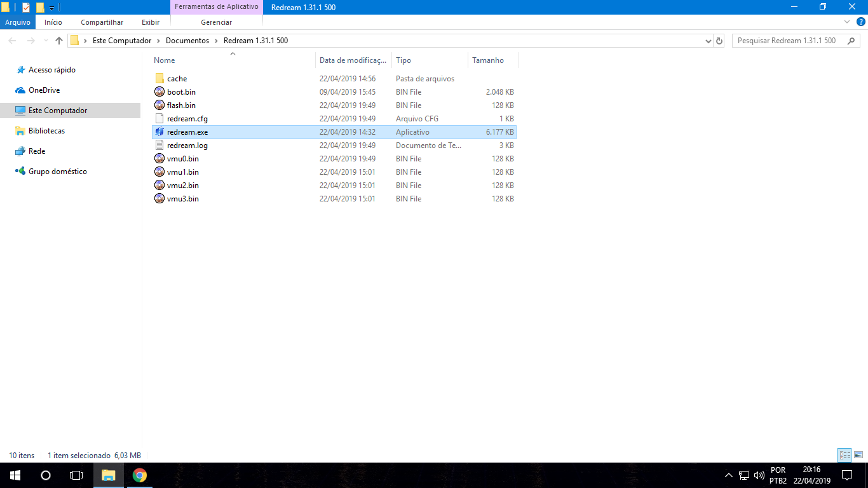The height and width of the screenshot is (488, 868).
Task: Open Windows Start menu
Action: pos(15,475)
